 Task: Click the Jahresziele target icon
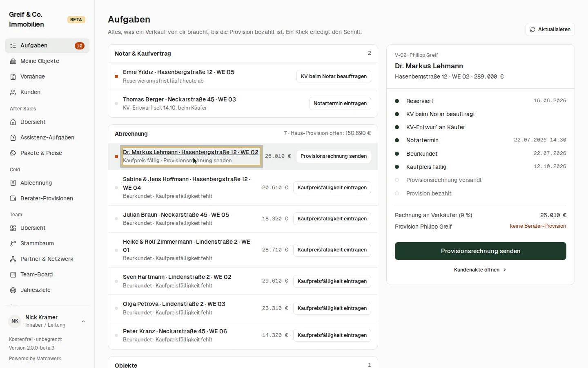coord(13,290)
